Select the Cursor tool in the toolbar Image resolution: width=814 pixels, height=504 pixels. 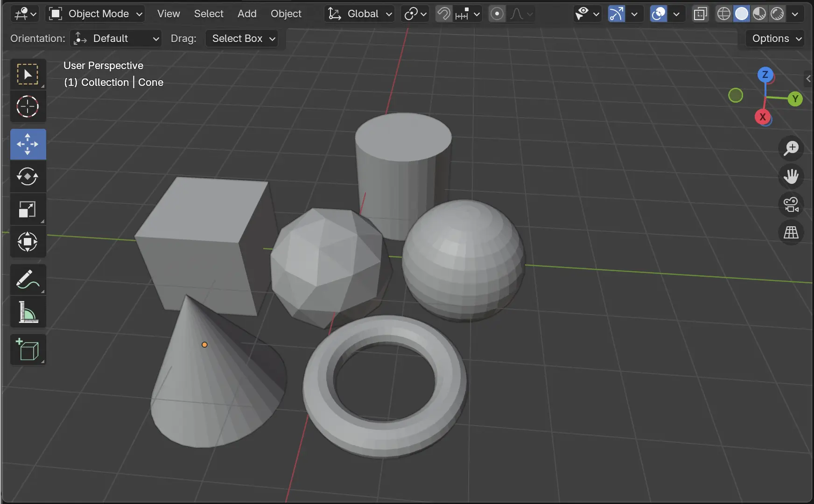point(28,107)
